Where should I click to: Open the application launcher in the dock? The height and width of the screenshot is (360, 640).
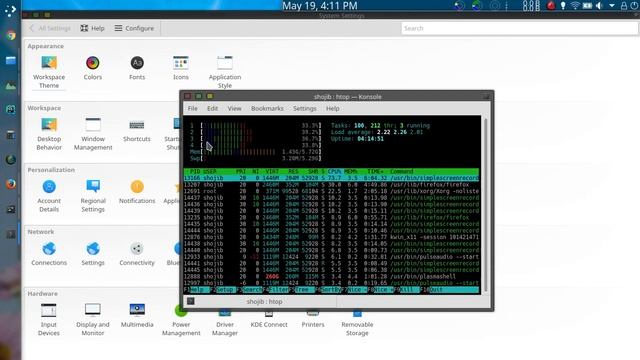pos(10,11)
